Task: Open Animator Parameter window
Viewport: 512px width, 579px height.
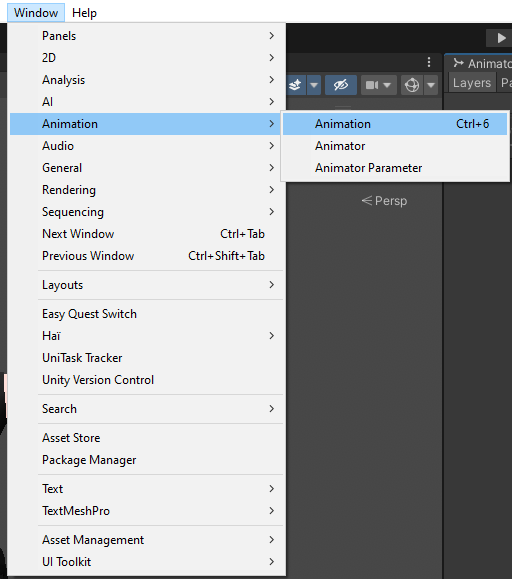Action: (395, 168)
